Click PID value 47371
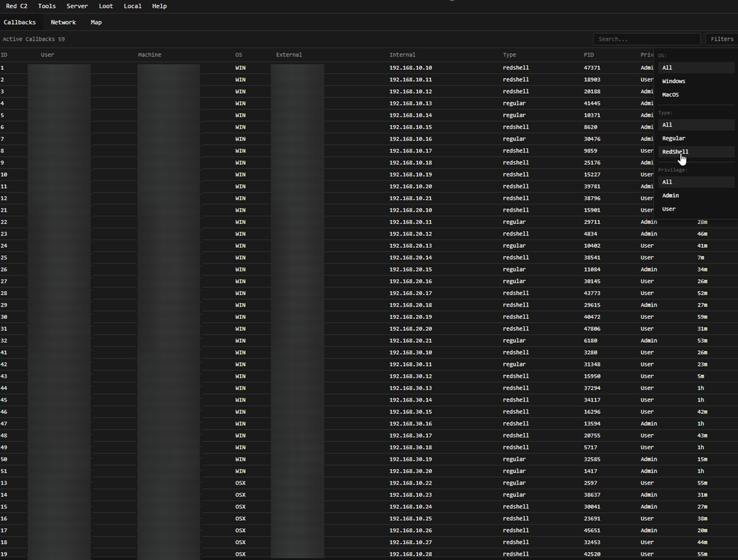 pyautogui.click(x=592, y=68)
